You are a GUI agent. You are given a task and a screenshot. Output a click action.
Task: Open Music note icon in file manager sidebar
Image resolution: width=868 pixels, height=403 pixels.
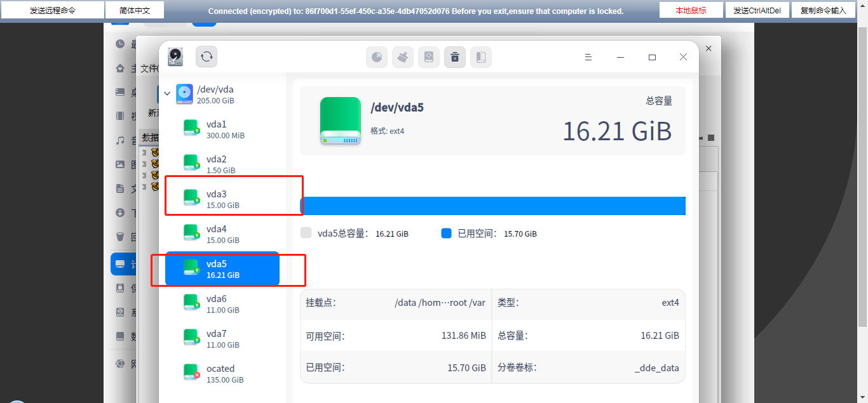point(120,140)
